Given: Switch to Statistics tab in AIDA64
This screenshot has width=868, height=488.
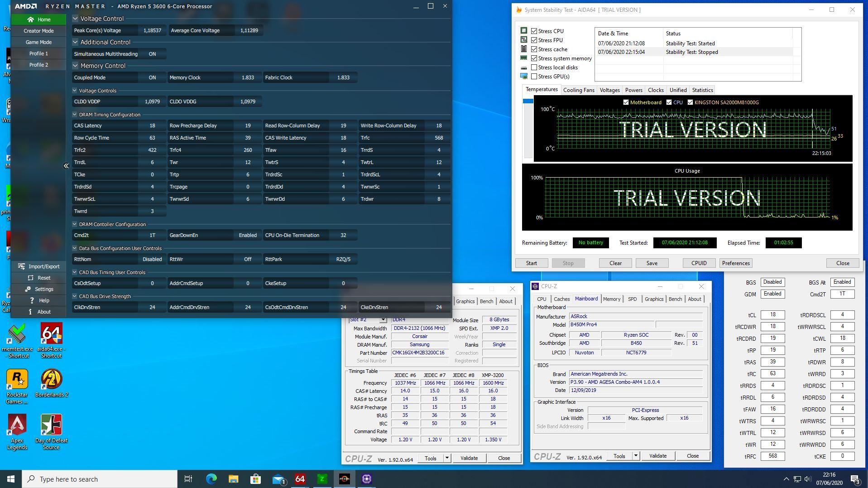Looking at the screenshot, I should coord(702,90).
